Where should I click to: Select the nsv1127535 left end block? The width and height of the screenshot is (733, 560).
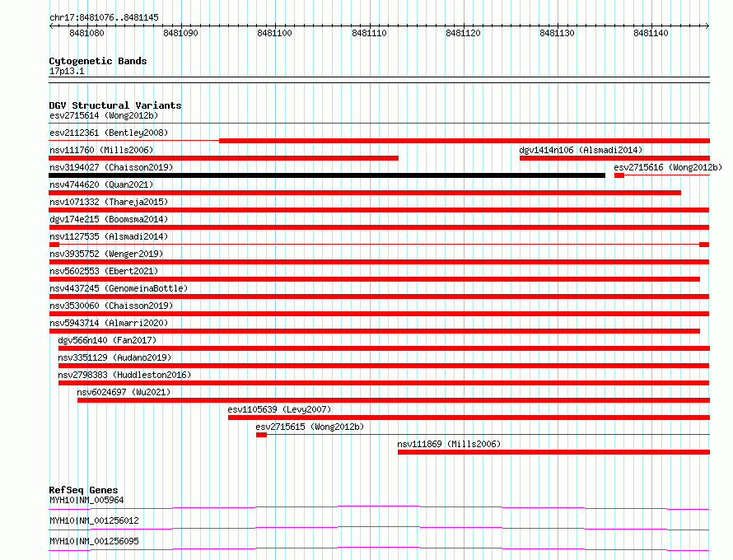[x=54, y=245]
